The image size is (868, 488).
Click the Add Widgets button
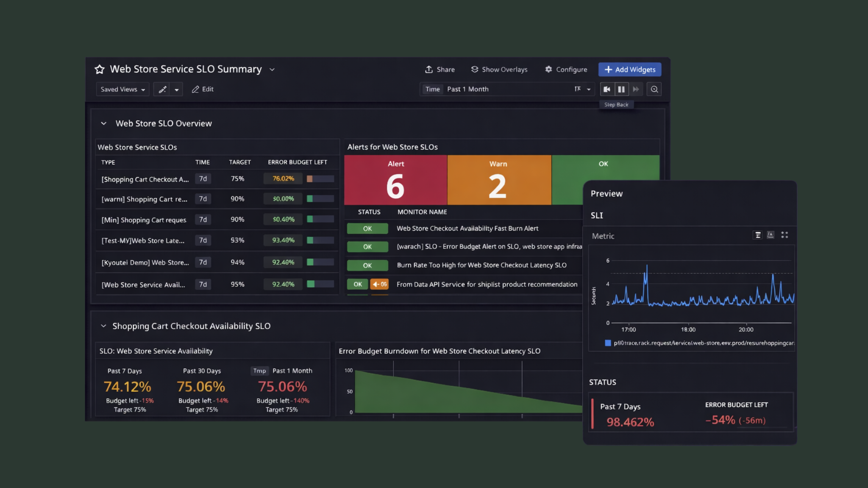coord(629,69)
